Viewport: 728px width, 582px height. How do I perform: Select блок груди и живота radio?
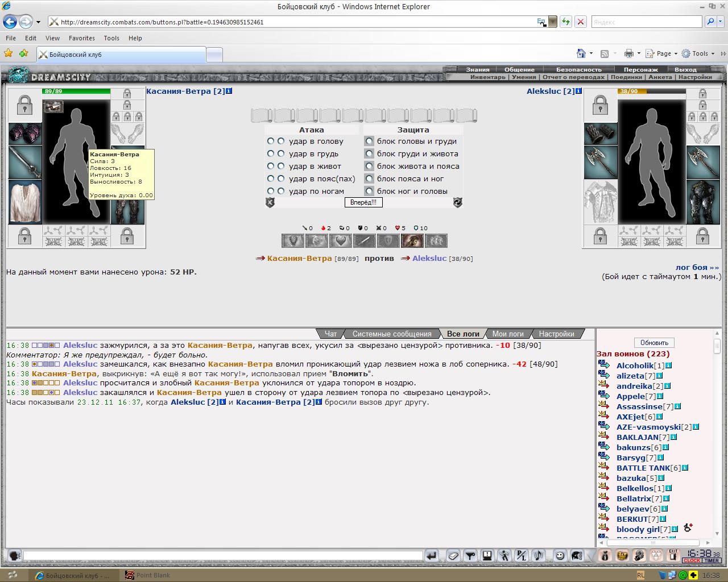pos(370,153)
